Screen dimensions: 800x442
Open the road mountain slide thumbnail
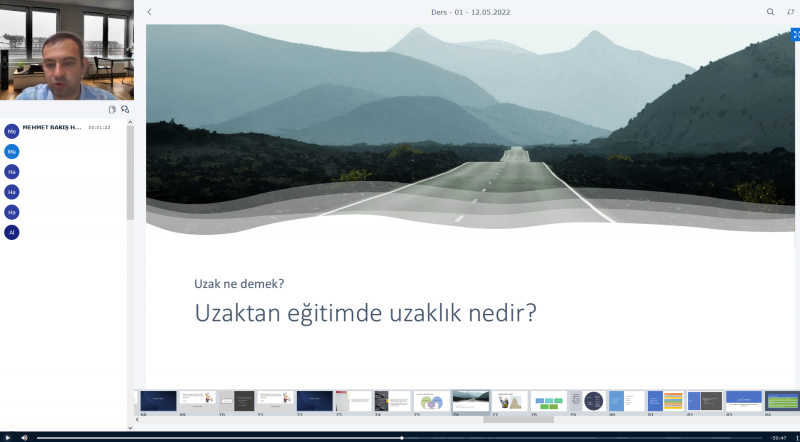471,400
